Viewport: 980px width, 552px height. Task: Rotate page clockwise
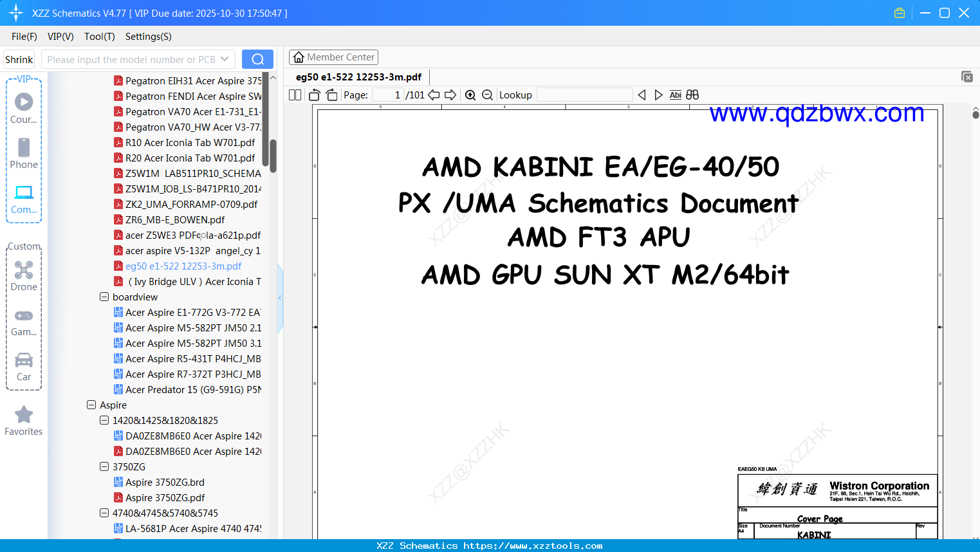click(331, 95)
